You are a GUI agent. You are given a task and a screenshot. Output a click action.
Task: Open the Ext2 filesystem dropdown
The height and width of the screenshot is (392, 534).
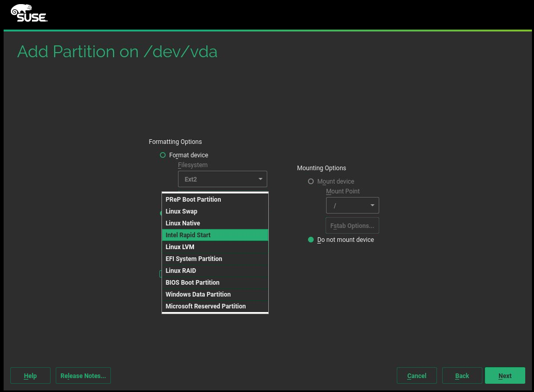coord(222,179)
